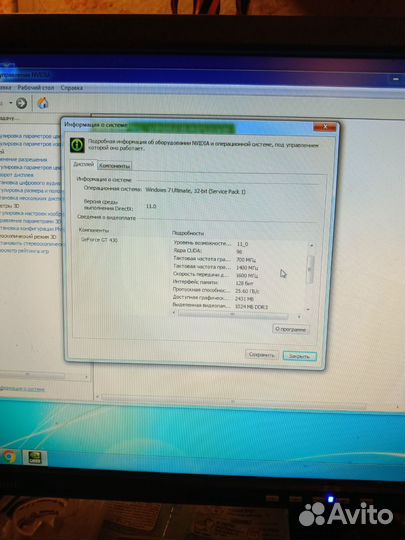
Task: Click the NVIDIA icon in the taskbar
Action: point(35,458)
